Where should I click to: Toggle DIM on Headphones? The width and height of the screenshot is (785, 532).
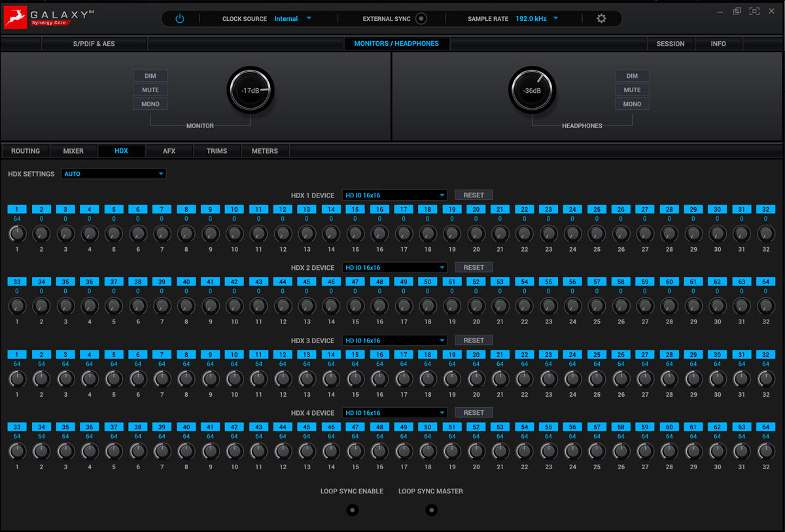pyautogui.click(x=631, y=76)
